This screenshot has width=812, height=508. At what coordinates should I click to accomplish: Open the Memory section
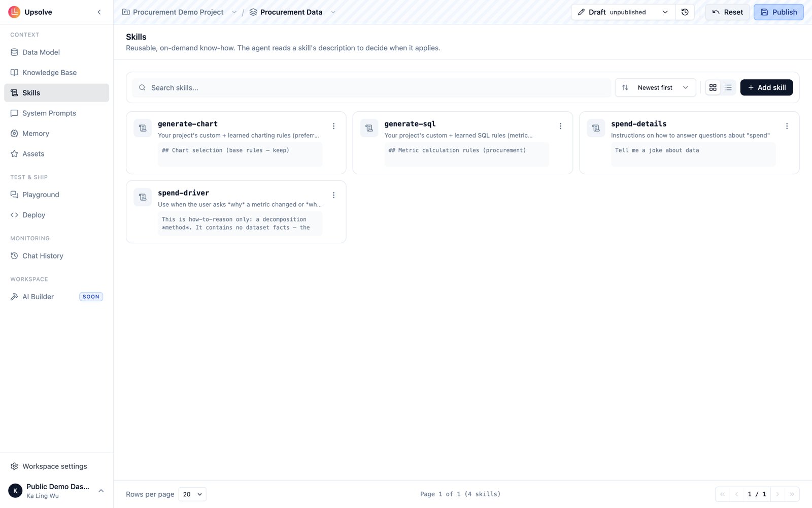coord(56,134)
